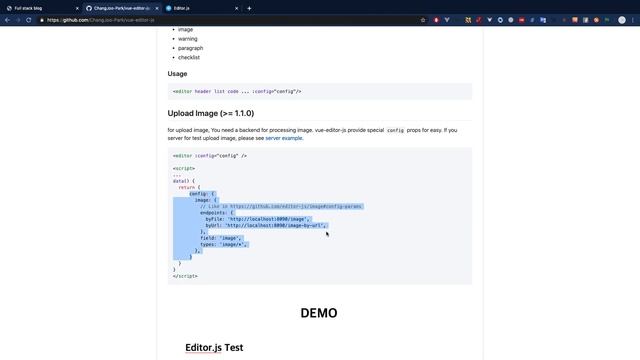This screenshot has height=360, width=640.
Task: Click the site lock icon in address bar
Action: point(42,20)
